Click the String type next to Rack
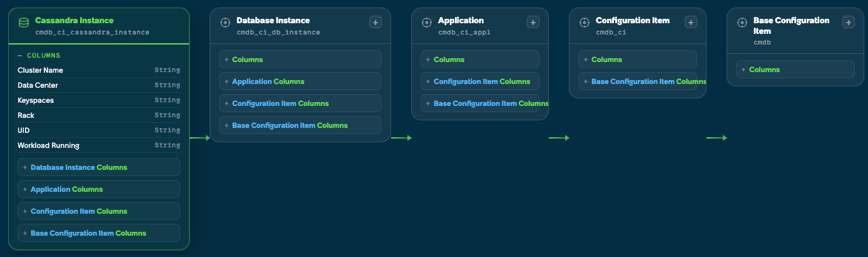This screenshot has width=868, height=257. pos(167,115)
